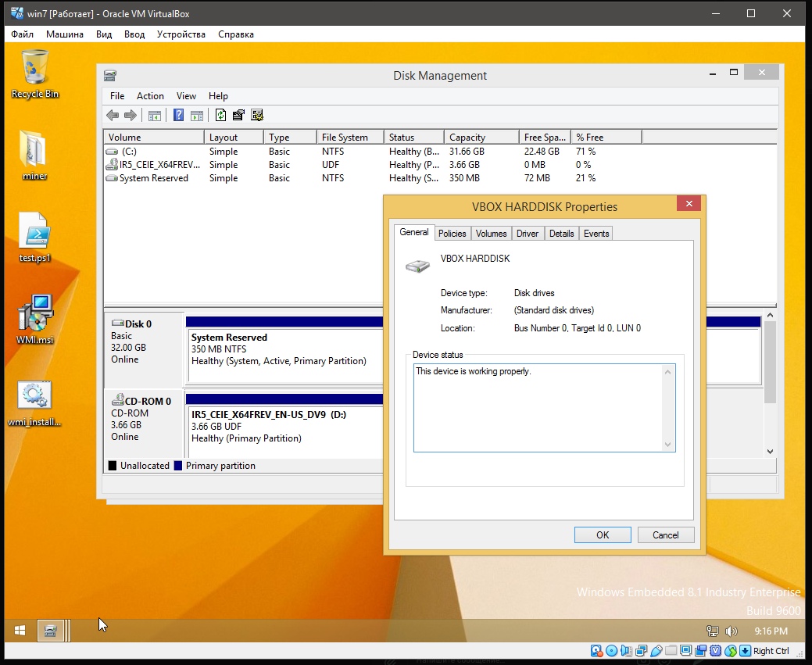Select the (C:) volume row

coord(440,152)
